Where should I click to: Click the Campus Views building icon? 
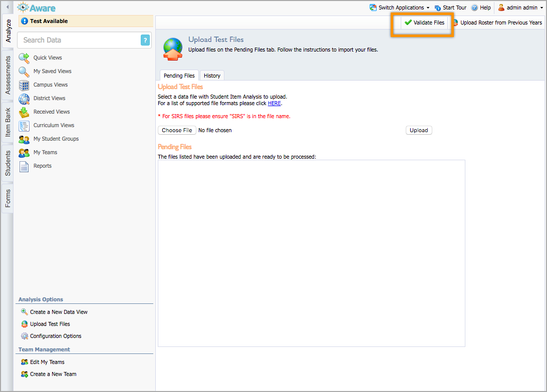[x=24, y=85]
